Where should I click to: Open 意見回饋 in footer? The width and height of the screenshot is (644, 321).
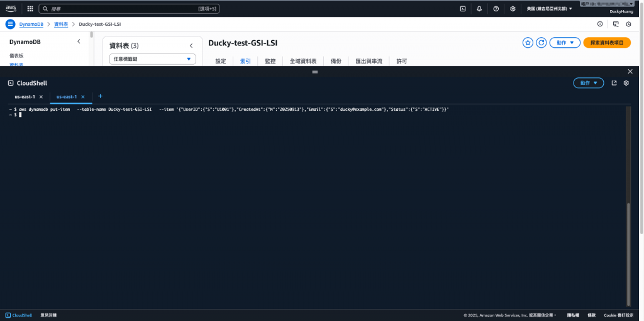pyautogui.click(x=49, y=315)
